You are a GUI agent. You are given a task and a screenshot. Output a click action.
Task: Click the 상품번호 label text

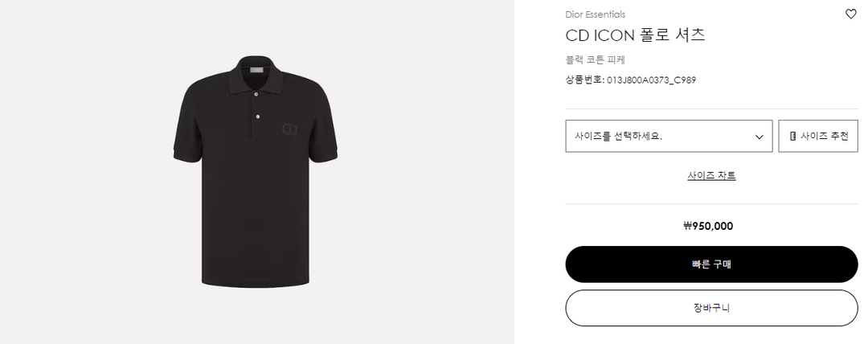[584, 80]
